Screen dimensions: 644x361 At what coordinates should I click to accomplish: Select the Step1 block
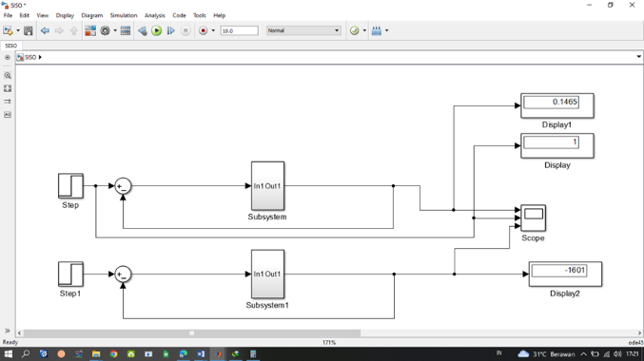70,274
